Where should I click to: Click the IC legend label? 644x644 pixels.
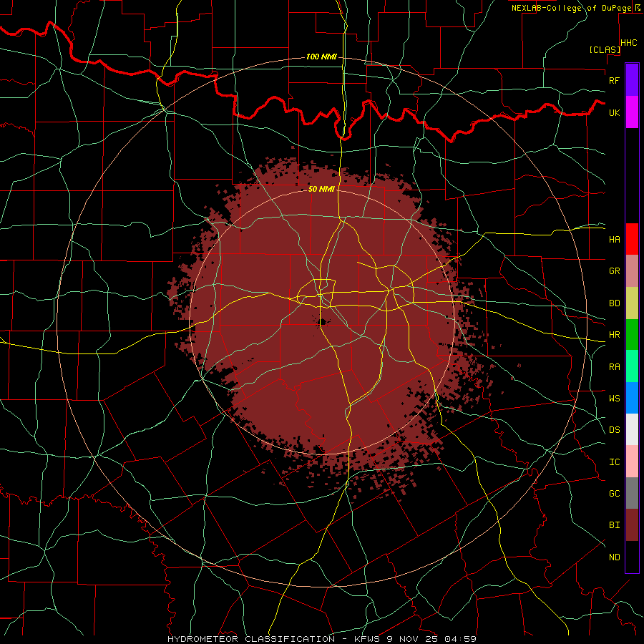(x=615, y=462)
